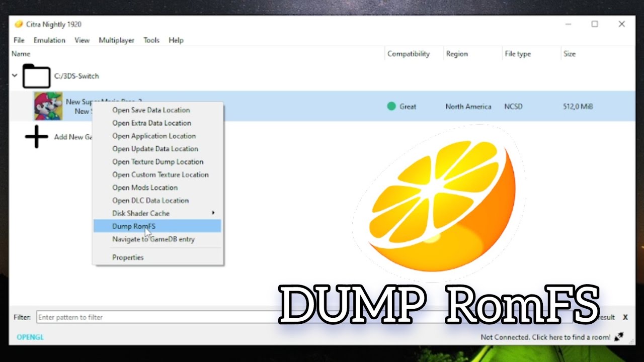Sort game list by Name column

[197, 54]
